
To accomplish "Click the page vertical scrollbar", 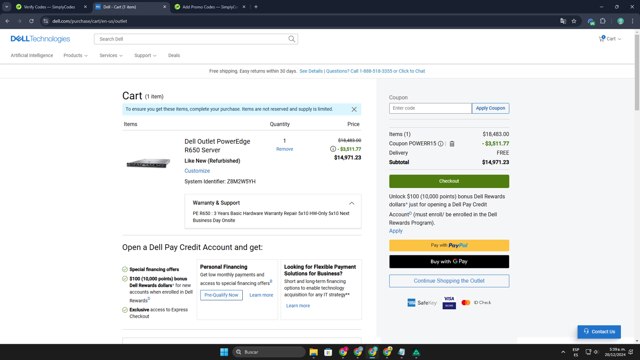I will point(637,72).
